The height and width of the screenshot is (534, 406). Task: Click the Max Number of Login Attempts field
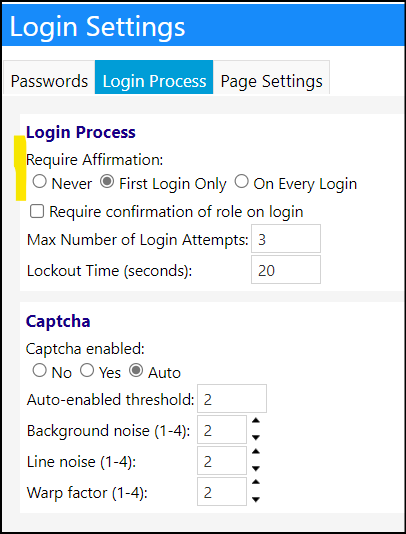pos(286,238)
